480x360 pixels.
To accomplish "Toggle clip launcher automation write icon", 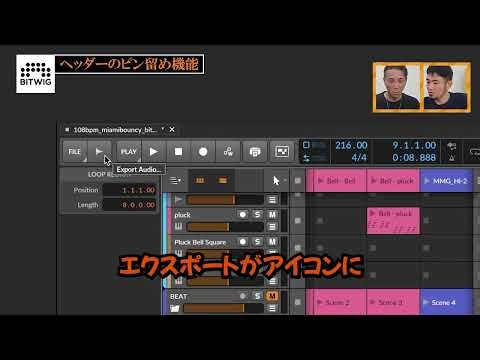I will (x=282, y=152).
